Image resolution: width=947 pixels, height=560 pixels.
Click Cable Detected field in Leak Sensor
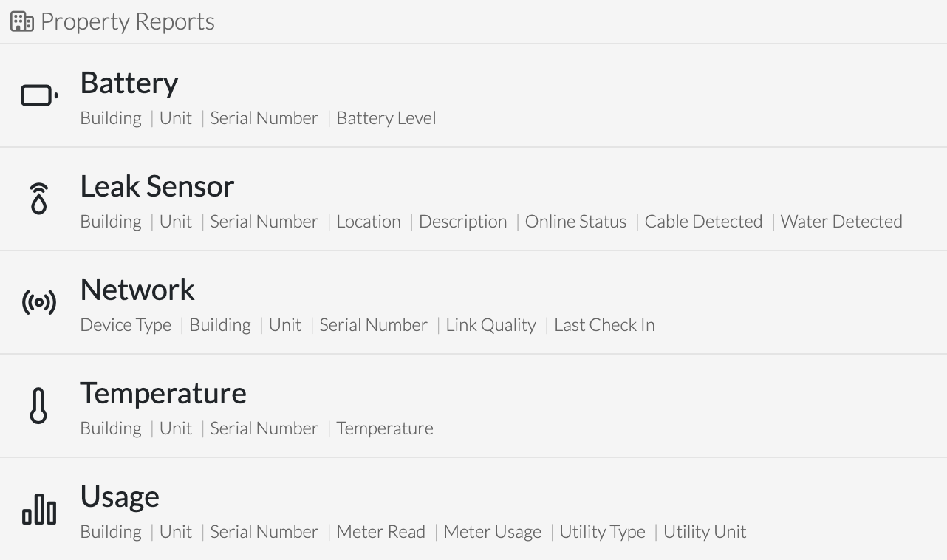point(703,222)
